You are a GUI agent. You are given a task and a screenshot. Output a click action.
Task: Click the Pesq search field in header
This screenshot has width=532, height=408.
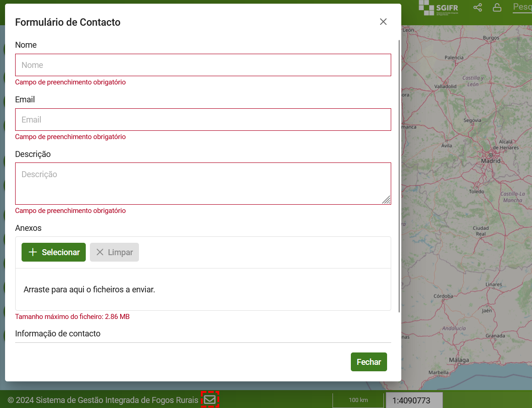pyautogui.click(x=522, y=7)
